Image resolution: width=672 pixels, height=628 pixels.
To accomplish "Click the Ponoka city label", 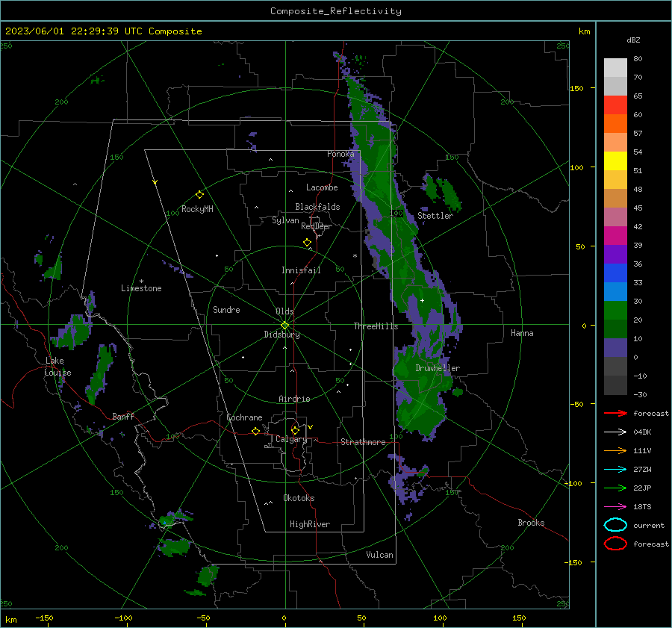I will [x=340, y=154].
